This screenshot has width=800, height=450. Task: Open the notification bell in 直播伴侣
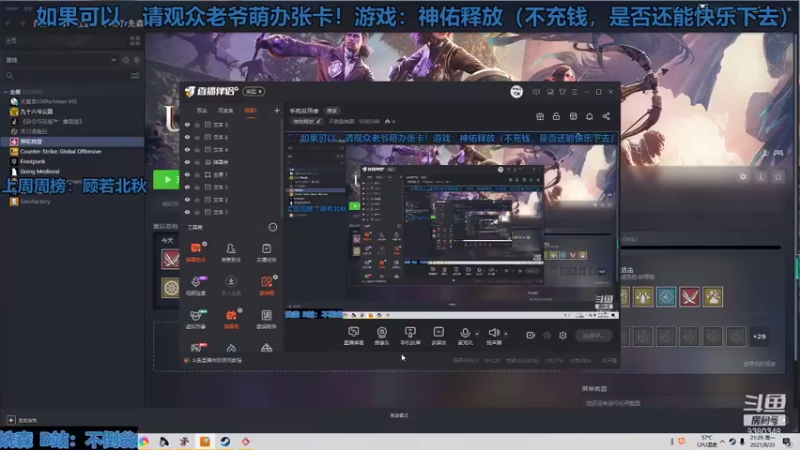(x=589, y=116)
